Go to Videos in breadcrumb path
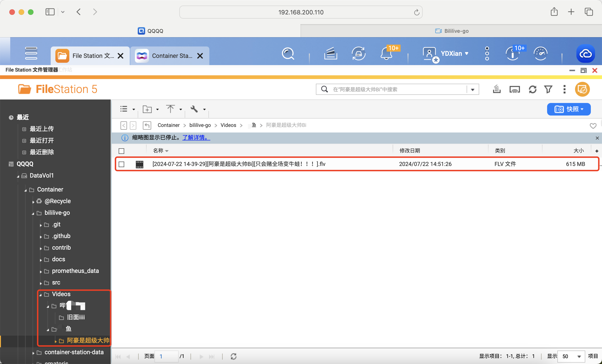This screenshot has height=364, width=602. (x=228, y=125)
